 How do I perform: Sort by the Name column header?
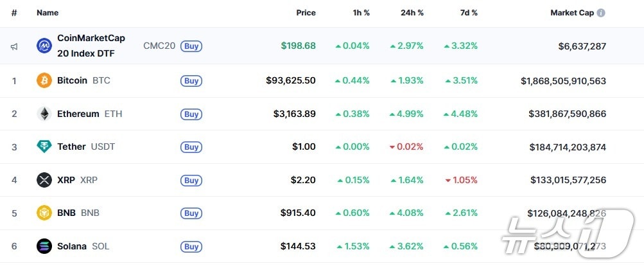[x=48, y=13]
